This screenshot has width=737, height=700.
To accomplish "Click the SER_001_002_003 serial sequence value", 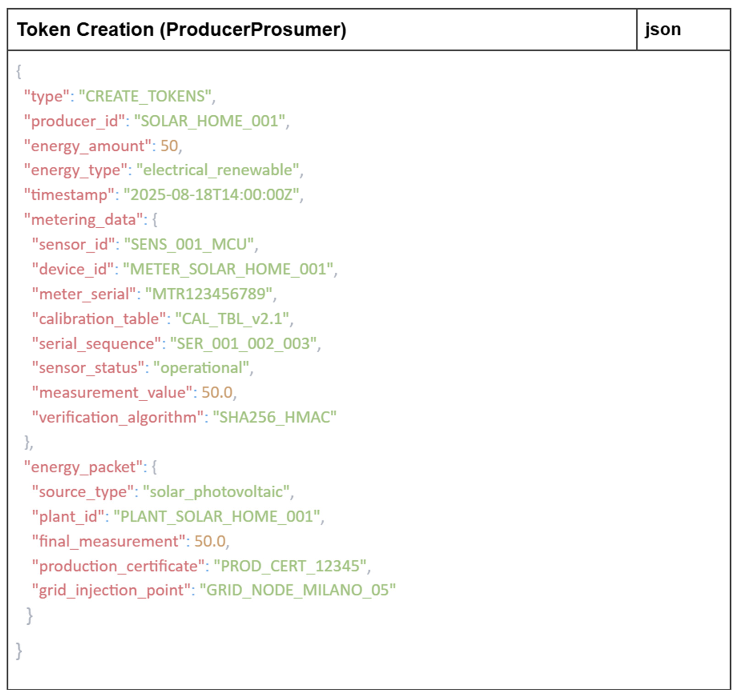I will click(243, 344).
